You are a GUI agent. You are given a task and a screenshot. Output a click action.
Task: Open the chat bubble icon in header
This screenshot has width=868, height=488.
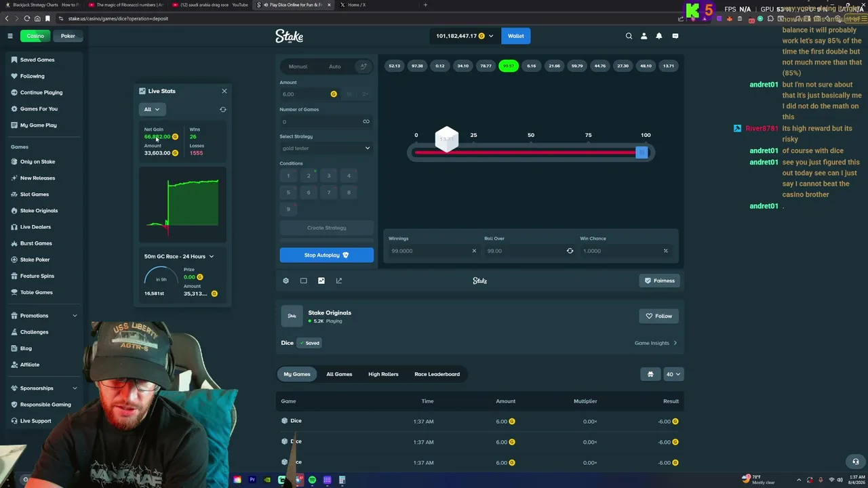[675, 36]
